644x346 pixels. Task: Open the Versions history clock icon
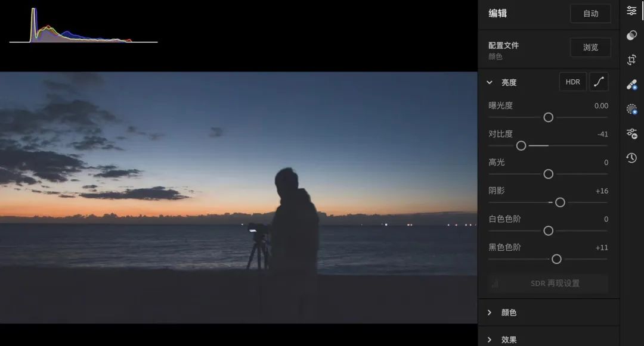click(631, 158)
